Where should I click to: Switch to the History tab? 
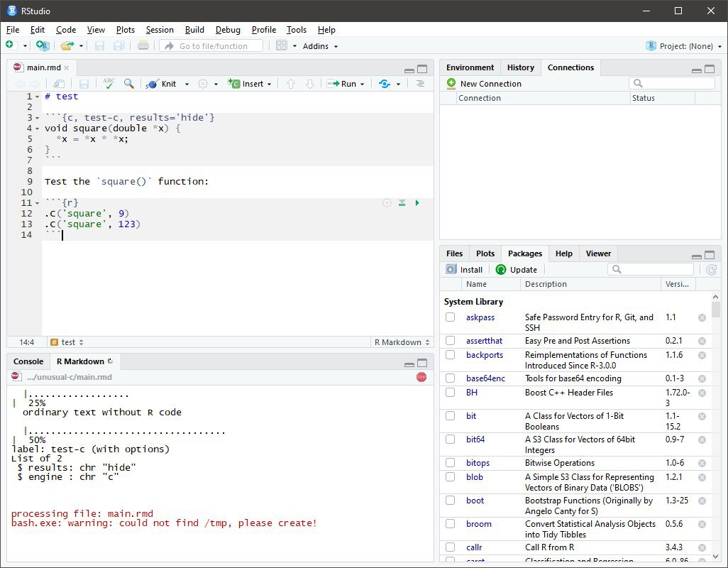[x=521, y=68]
